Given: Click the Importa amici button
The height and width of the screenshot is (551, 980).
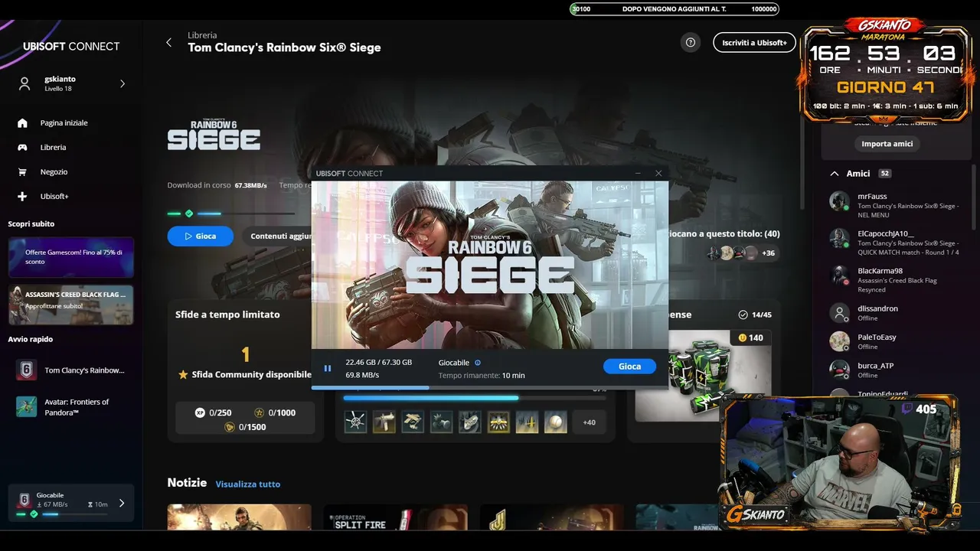Looking at the screenshot, I should pyautogui.click(x=887, y=144).
